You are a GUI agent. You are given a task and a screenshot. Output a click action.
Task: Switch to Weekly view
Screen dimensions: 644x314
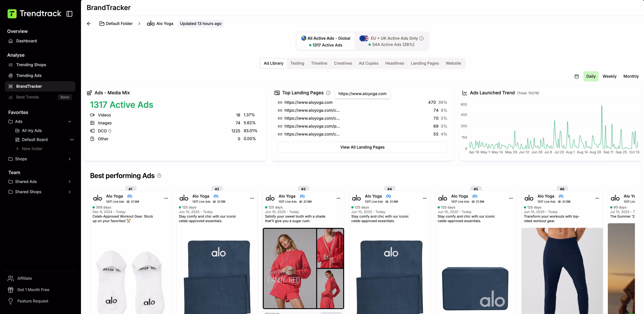(610, 76)
